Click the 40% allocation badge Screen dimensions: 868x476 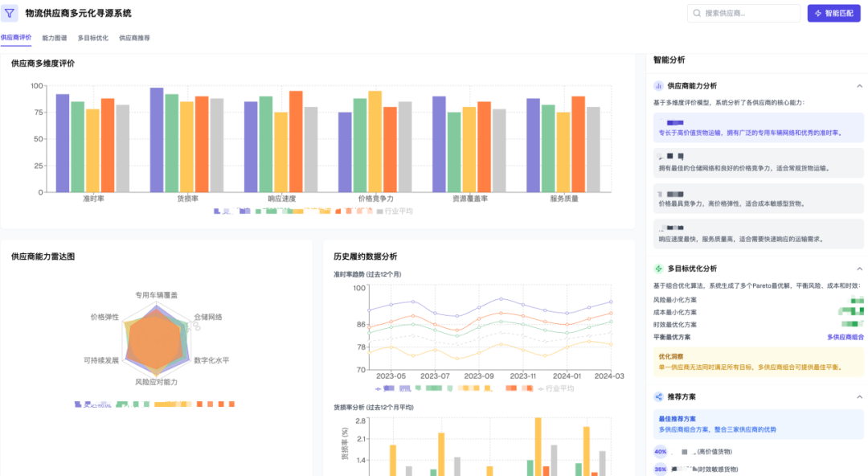(661, 452)
